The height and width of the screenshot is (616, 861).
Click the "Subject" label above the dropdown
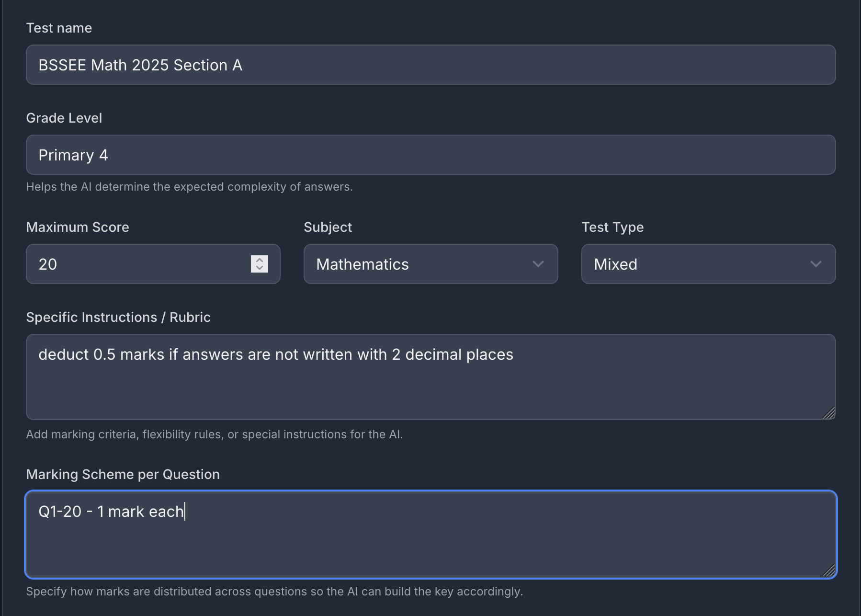pos(328,227)
